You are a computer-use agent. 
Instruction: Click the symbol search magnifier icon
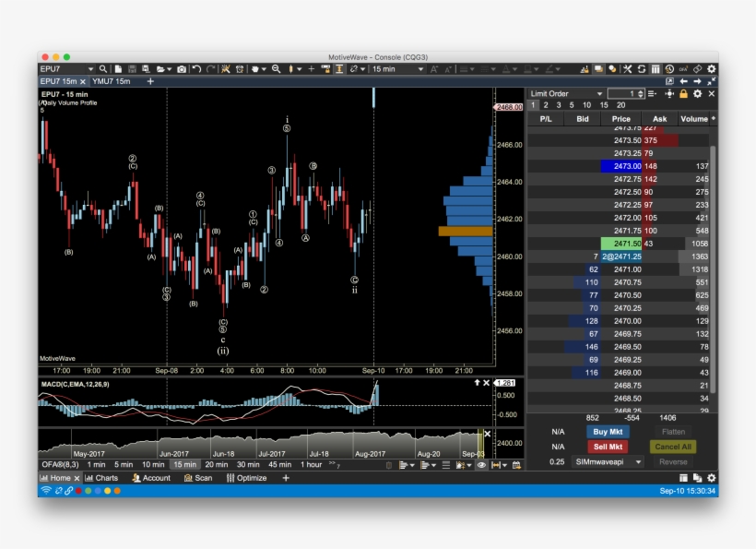[x=103, y=69]
